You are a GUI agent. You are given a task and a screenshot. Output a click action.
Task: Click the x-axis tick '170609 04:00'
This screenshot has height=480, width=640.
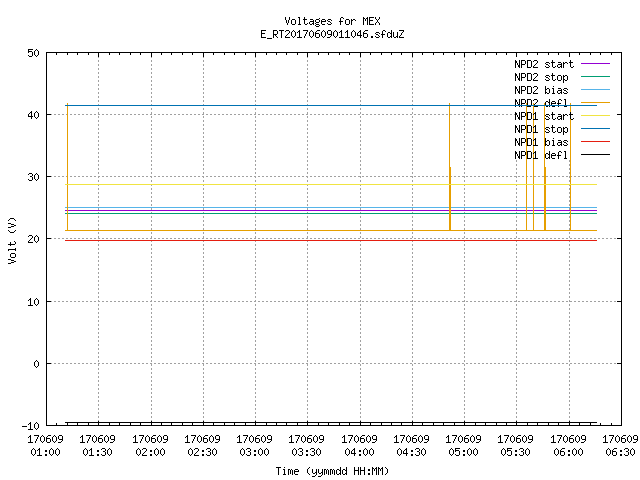coord(359,446)
